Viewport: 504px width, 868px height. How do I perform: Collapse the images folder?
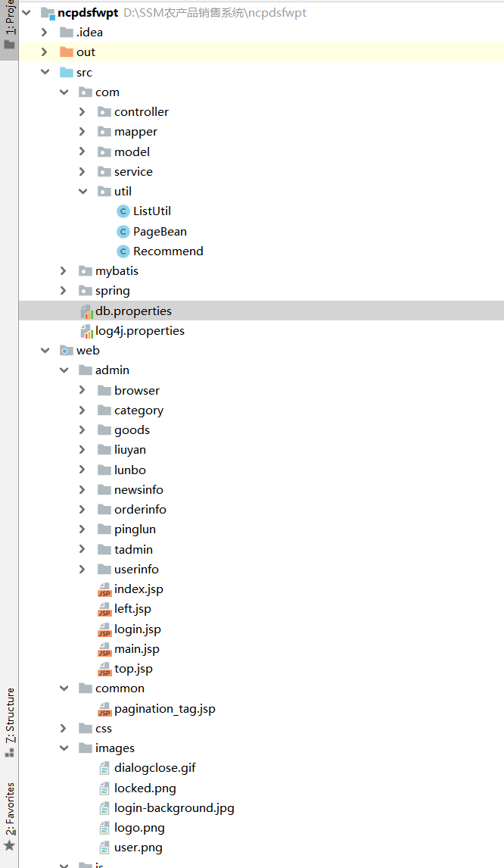[64, 748]
